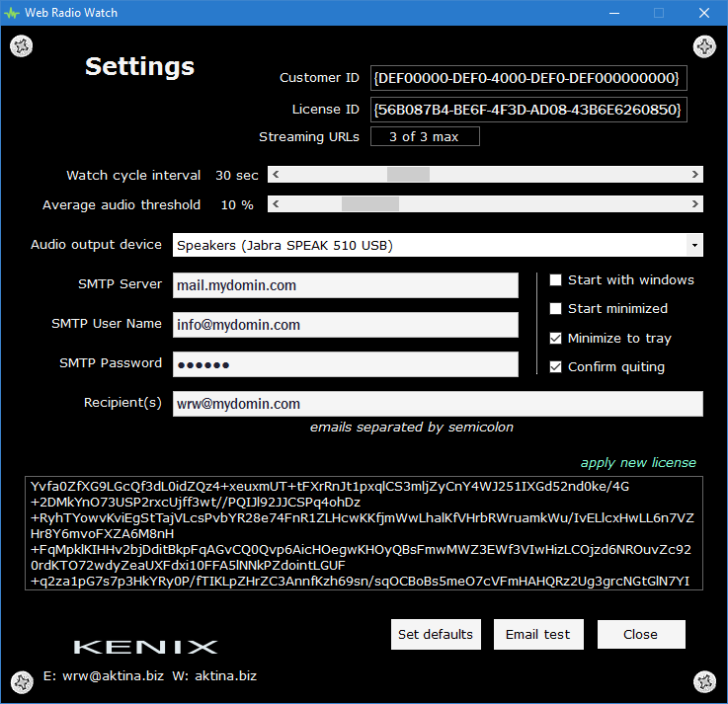The image size is (728, 704).
Task: Send an Email test
Action: (x=537, y=635)
